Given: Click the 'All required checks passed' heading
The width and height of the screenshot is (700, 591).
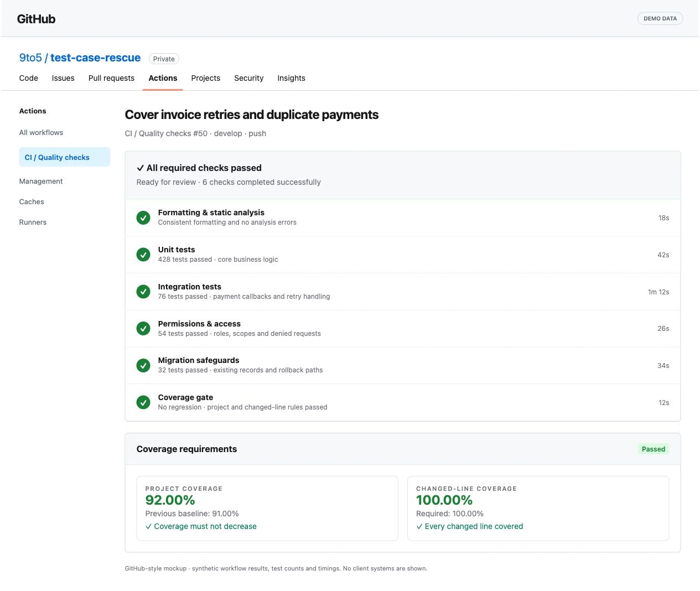Looking at the screenshot, I should tap(204, 168).
